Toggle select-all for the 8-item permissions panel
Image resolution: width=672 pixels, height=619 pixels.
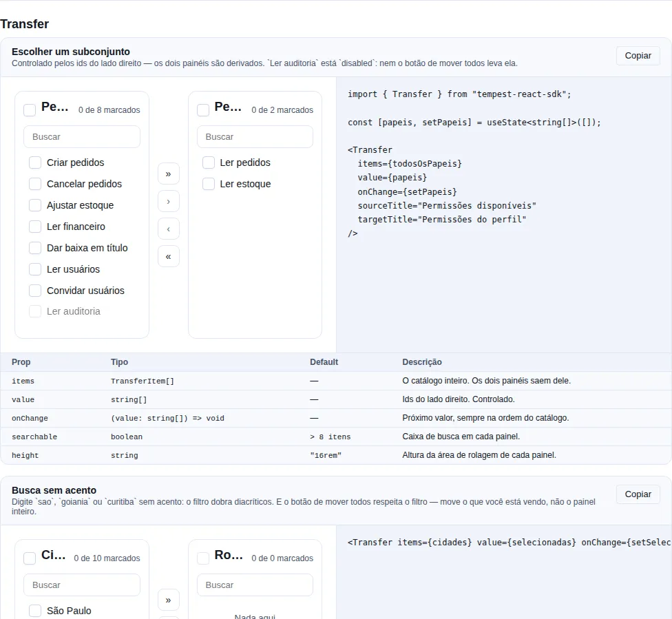click(30, 110)
